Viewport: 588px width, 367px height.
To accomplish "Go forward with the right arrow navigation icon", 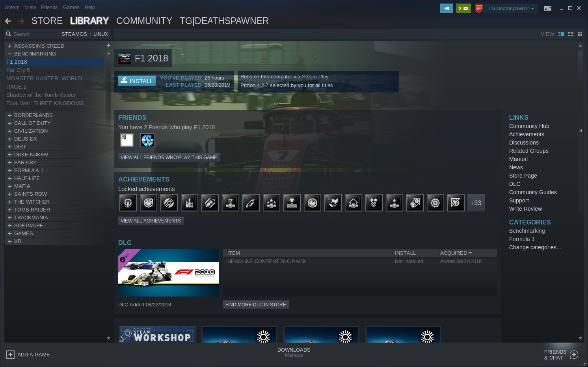I will tap(21, 21).
